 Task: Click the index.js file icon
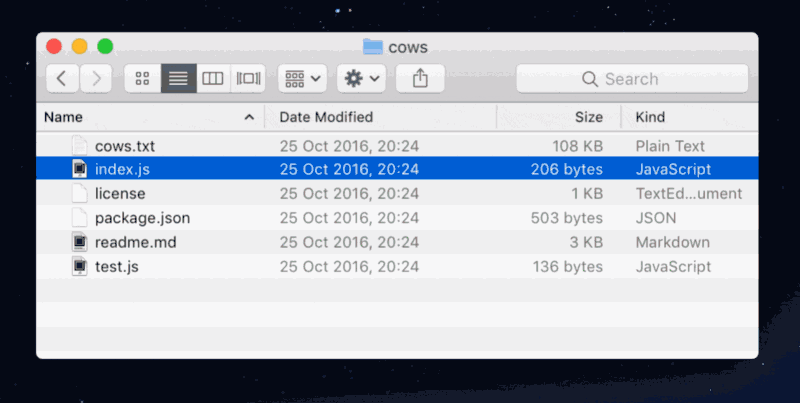[x=80, y=170]
